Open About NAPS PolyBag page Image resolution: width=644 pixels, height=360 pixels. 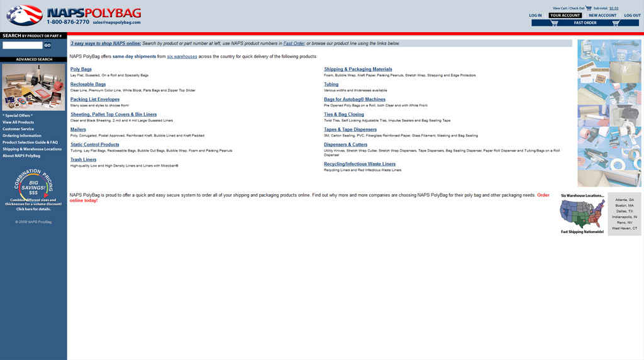pos(21,156)
